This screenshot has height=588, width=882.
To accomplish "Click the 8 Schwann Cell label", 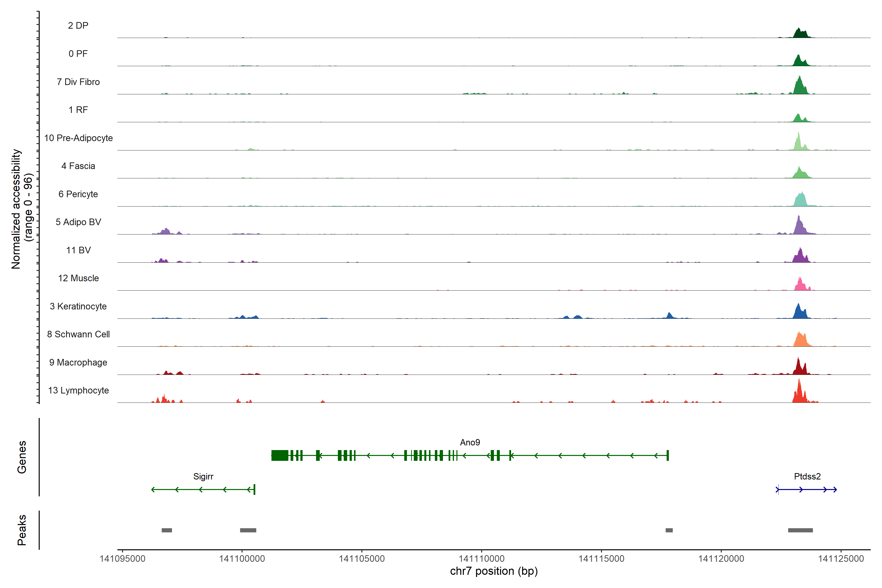I will click(x=78, y=334).
